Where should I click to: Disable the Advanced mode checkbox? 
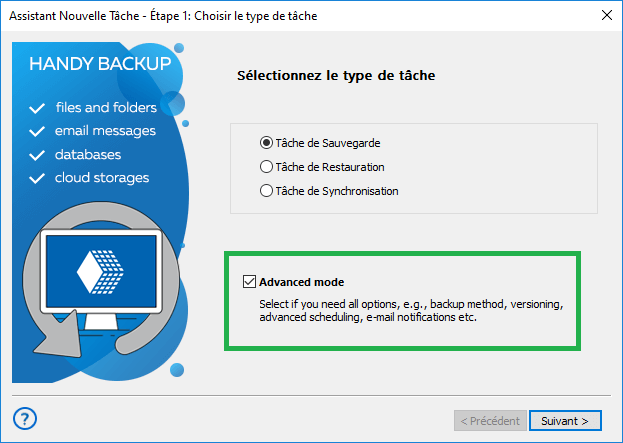click(x=250, y=282)
